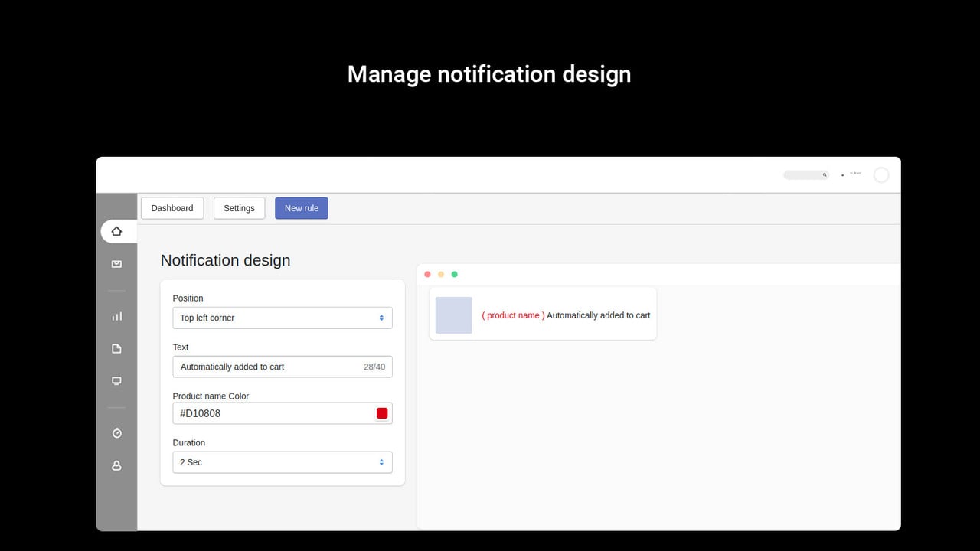Image resolution: width=980 pixels, height=551 pixels.
Task: Open the timer clock sidebar icon
Action: (116, 433)
